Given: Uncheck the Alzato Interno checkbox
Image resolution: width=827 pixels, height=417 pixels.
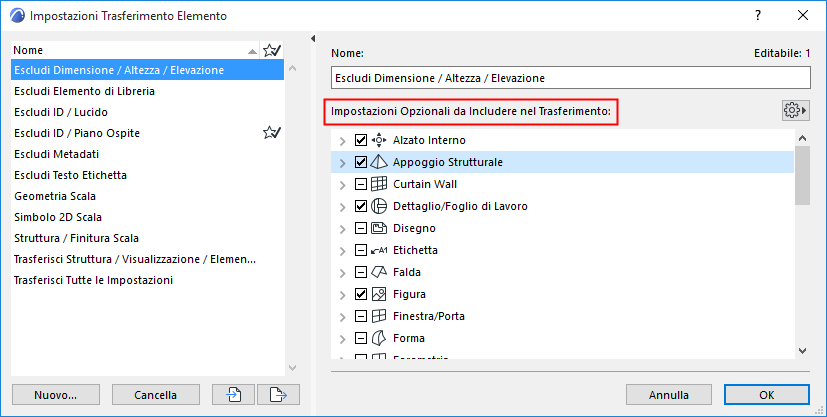Looking at the screenshot, I should (x=361, y=140).
